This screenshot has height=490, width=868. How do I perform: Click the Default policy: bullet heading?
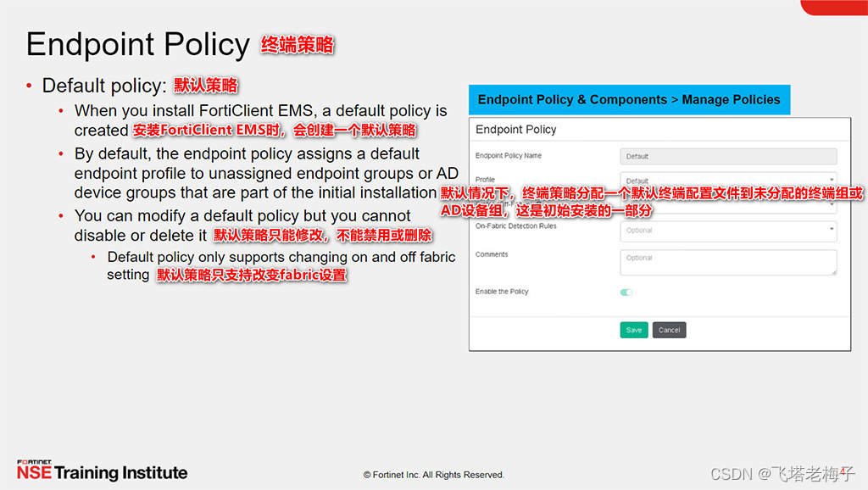[x=104, y=86]
